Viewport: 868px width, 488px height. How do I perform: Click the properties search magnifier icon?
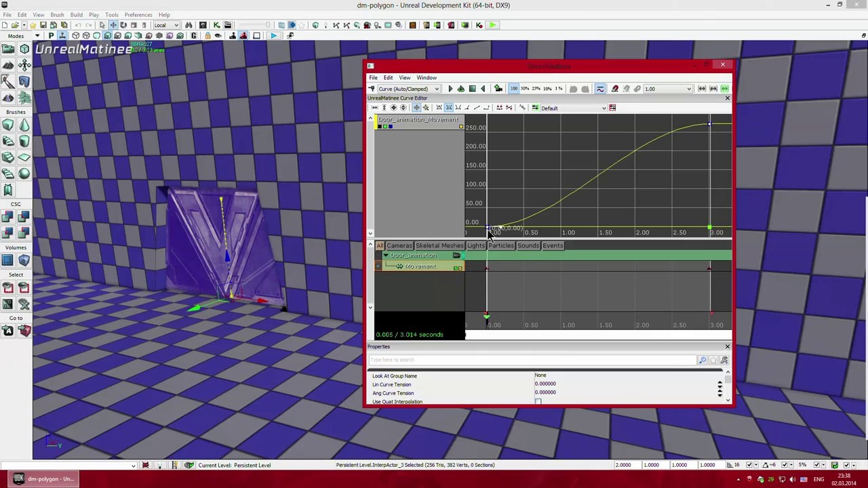703,360
